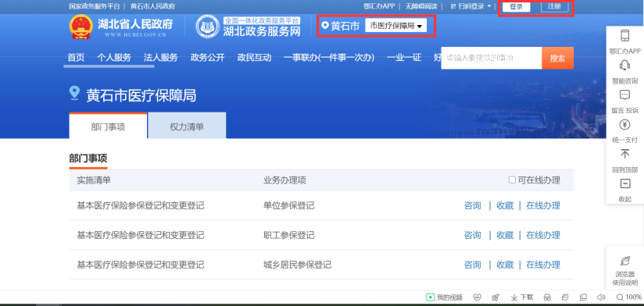644x306 pixels.
Task: Switch to the 部门事项 tab
Action: point(108,126)
